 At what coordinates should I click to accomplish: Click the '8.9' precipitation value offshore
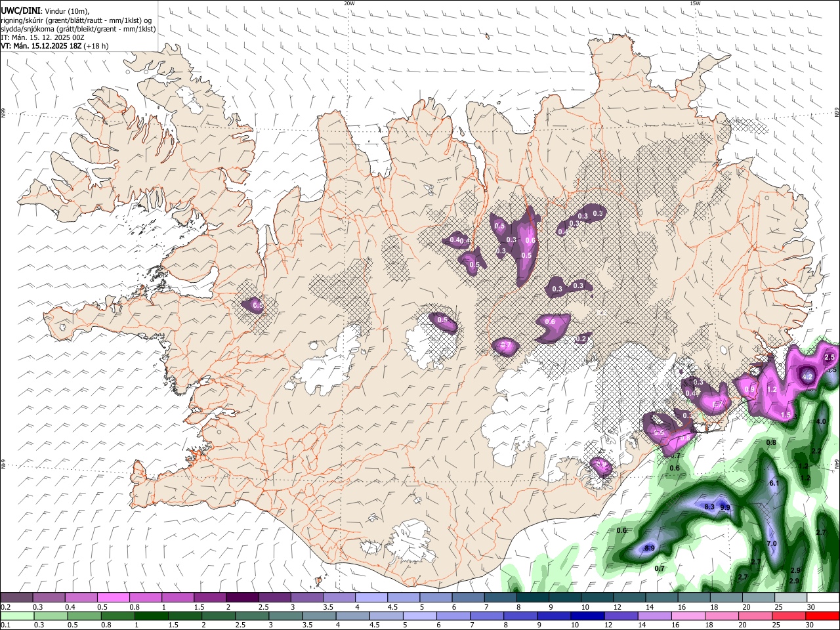[650, 548]
